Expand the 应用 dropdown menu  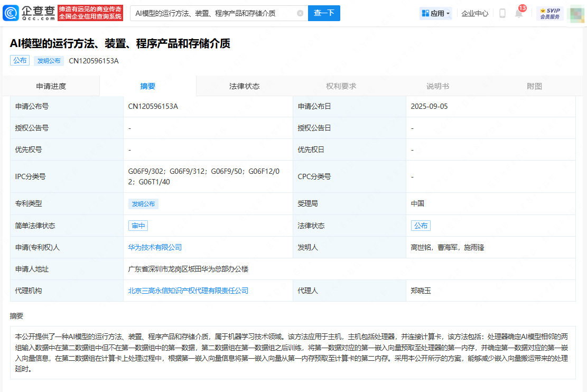(436, 14)
